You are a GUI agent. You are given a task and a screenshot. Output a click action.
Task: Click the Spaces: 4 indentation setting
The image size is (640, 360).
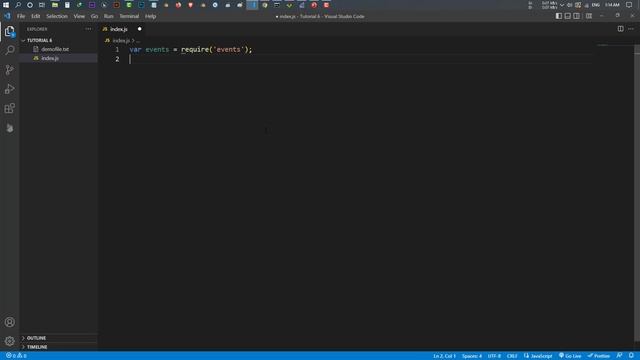472,356
